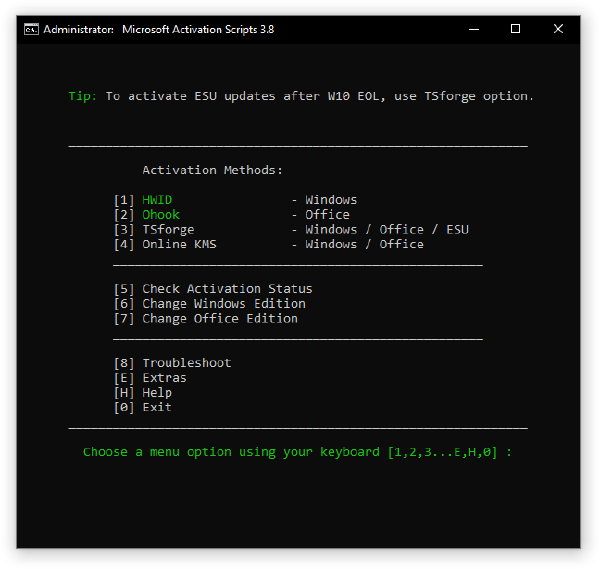The image size is (600, 569).
Task: Click the 'Change Windows Edition' entry
Action: 224,304
